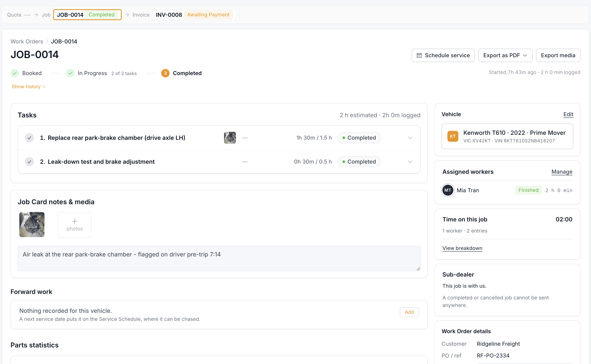This screenshot has height=364, width=591.
Task: Click the Finished badge beside Mia Tran
Action: tap(528, 190)
